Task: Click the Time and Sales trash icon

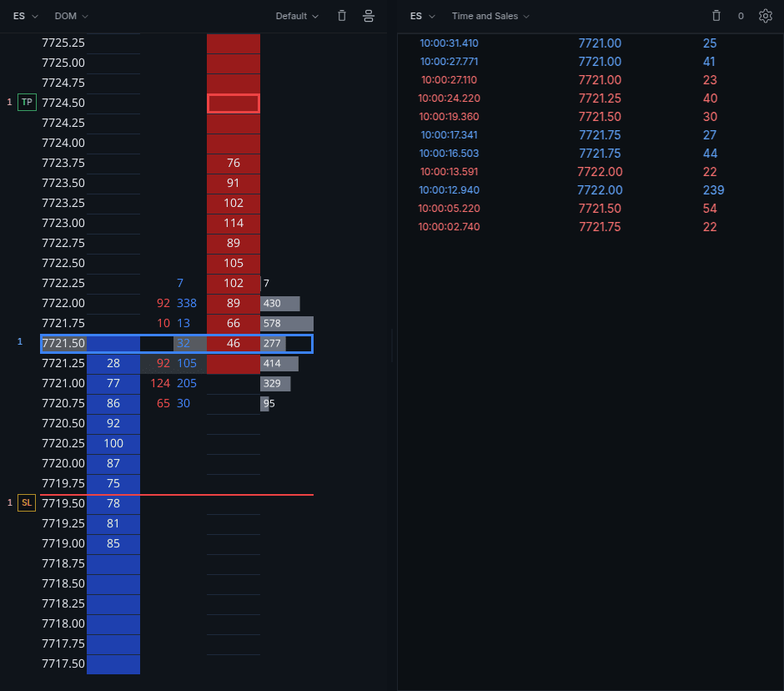Action: (x=716, y=16)
